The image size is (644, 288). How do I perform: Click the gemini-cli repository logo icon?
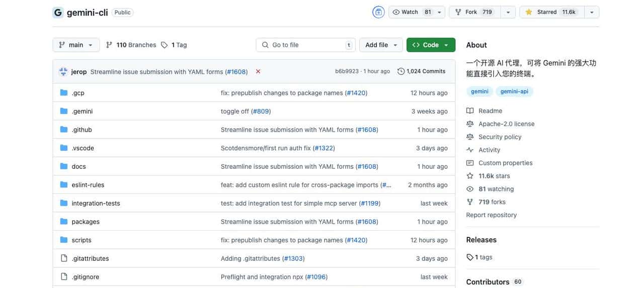(x=58, y=13)
